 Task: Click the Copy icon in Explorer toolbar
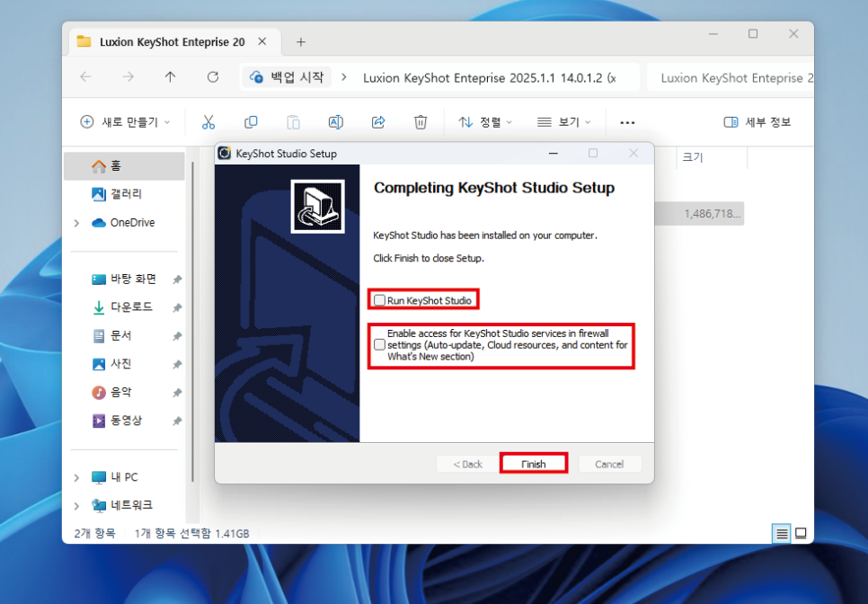tap(251, 122)
